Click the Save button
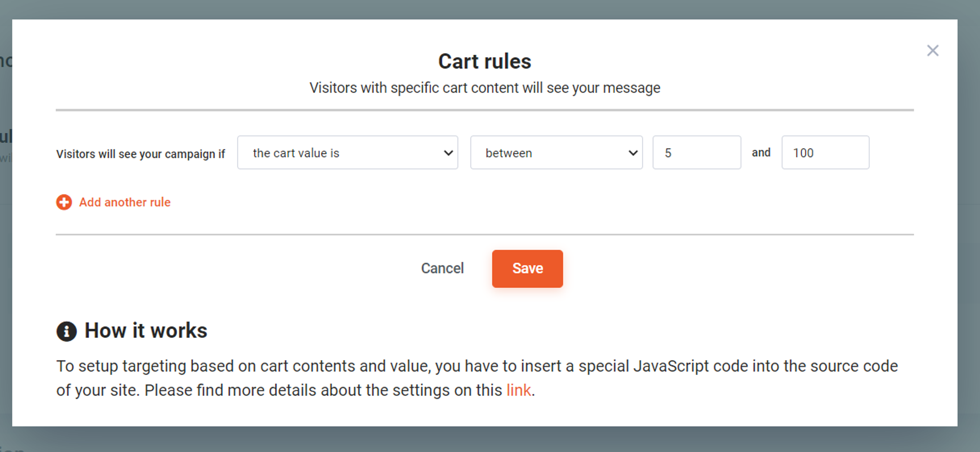980x452 pixels. click(527, 268)
